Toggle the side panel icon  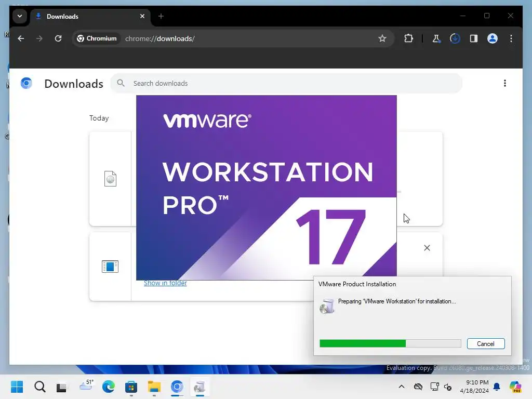click(x=474, y=38)
